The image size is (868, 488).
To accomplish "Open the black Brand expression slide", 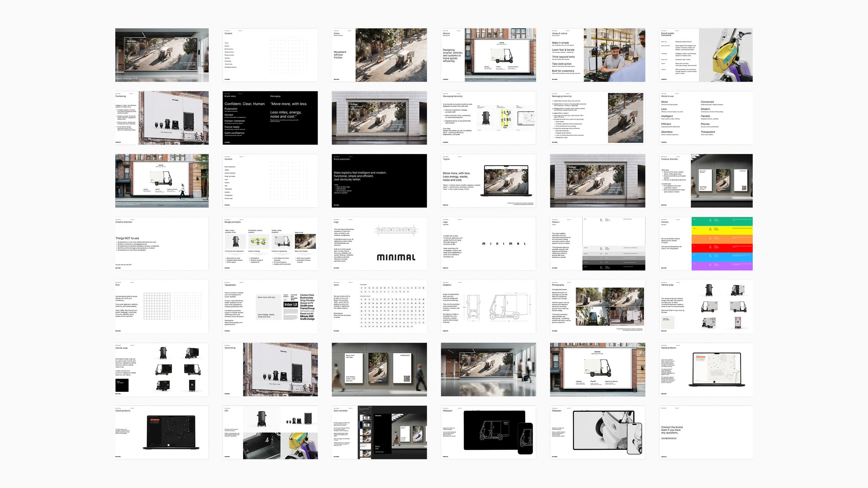I will coord(379,180).
